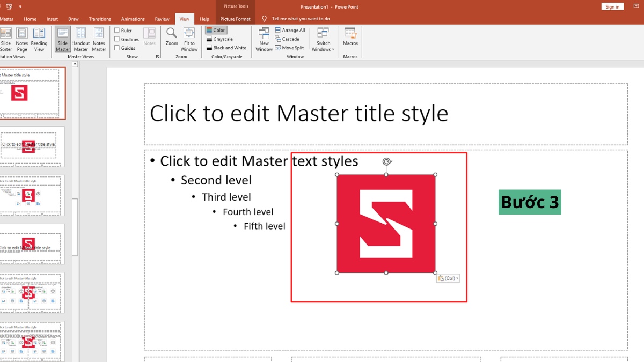The height and width of the screenshot is (362, 644).
Task: Open the Show group dialog launcher
Action: [158, 57]
